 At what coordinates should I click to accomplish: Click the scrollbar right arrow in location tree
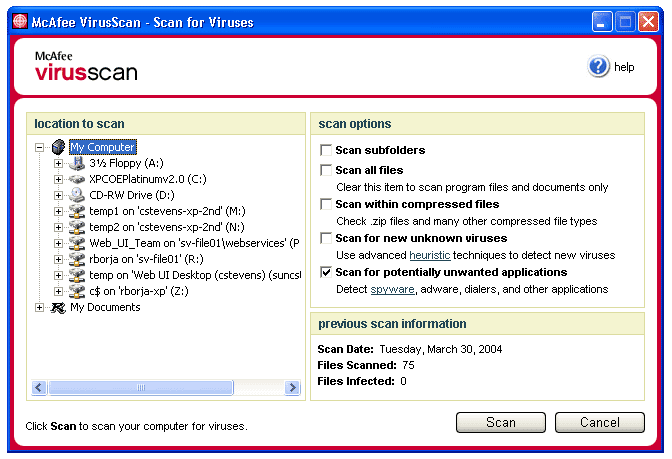pyautogui.click(x=293, y=387)
